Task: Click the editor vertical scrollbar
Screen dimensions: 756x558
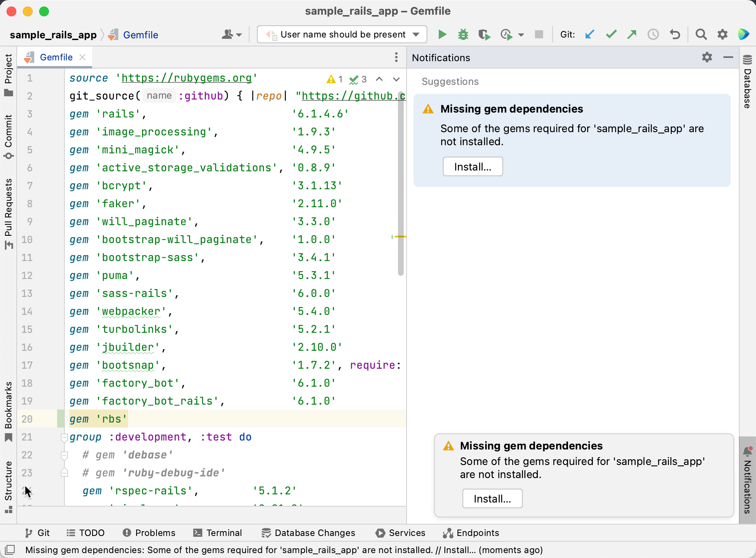Action: click(x=400, y=184)
